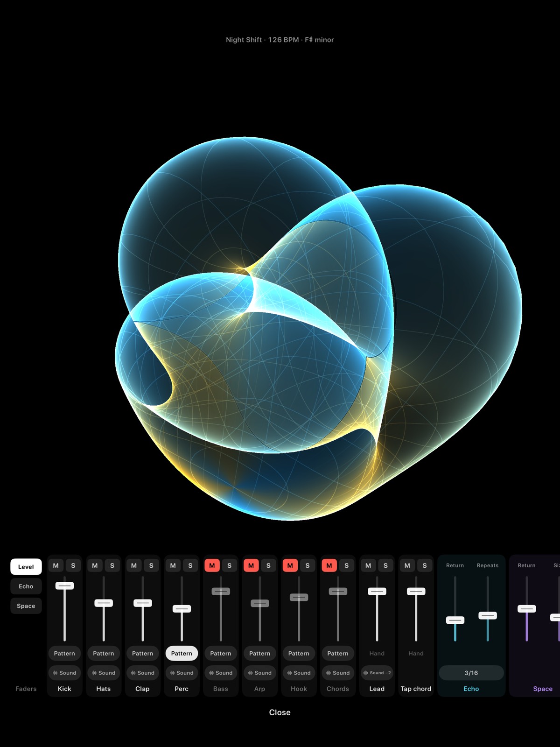This screenshot has height=747, width=560.
Task: Mute the Lead channel
Action: coord(368,565)
